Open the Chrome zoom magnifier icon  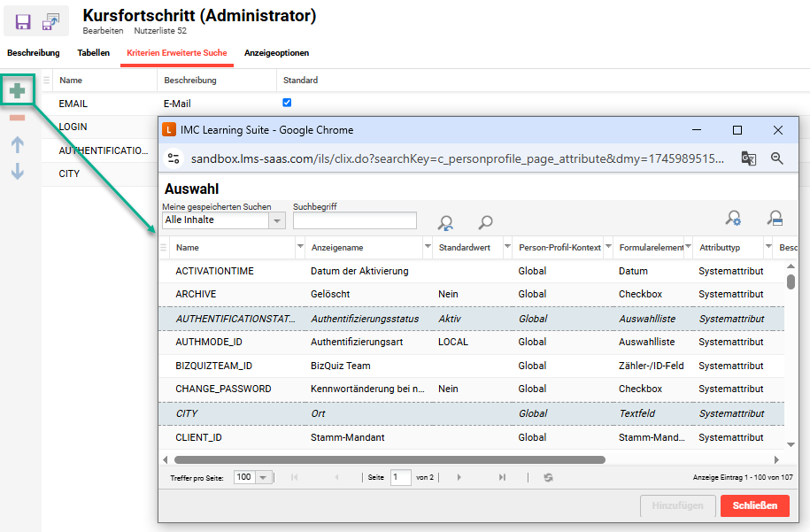(777, 158)
